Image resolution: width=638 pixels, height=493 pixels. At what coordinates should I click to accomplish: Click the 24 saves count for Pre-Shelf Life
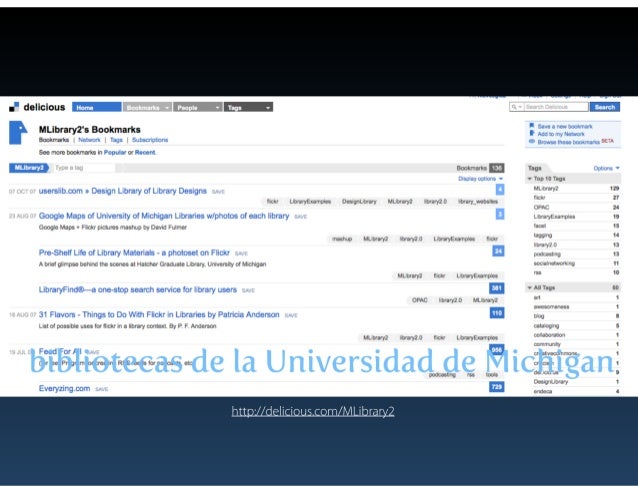coord(498,251)
